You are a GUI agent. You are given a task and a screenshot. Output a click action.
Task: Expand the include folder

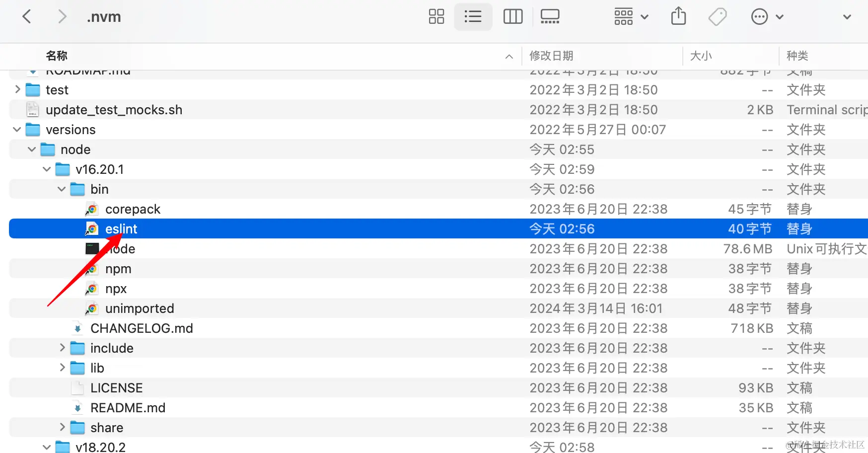coord(62,348)
